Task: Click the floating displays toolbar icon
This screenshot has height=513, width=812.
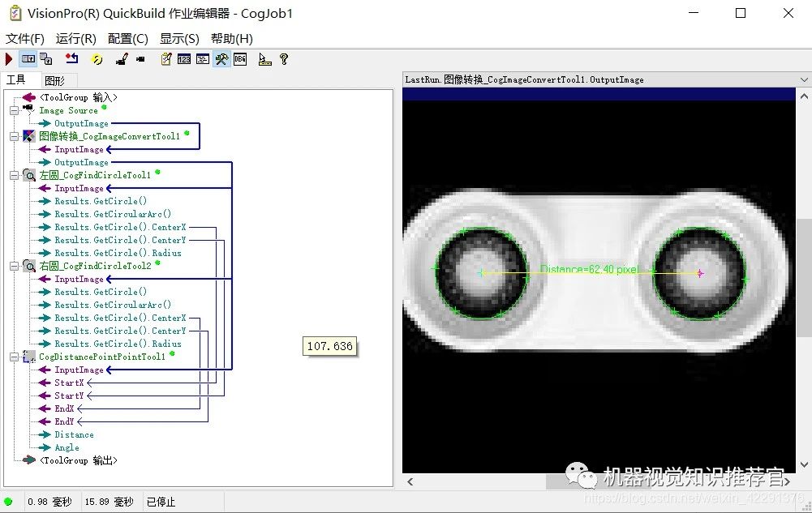Action: pyautogui.click(x=46, y=59)
